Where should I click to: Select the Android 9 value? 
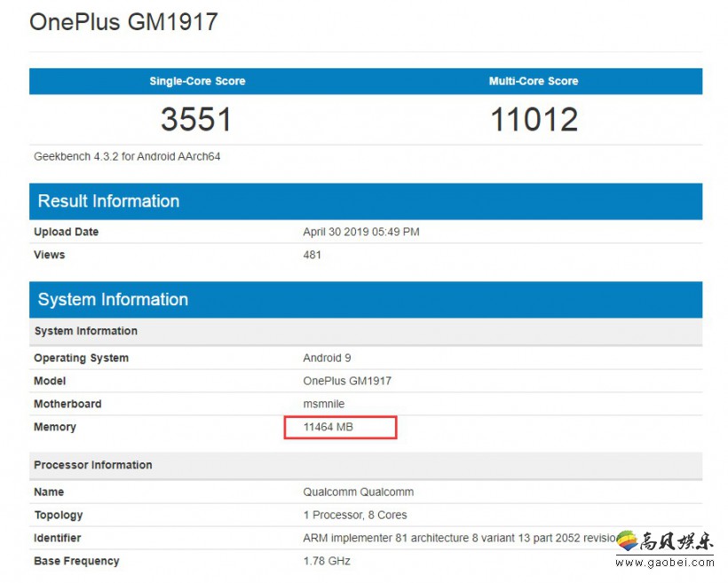[327, 358]
